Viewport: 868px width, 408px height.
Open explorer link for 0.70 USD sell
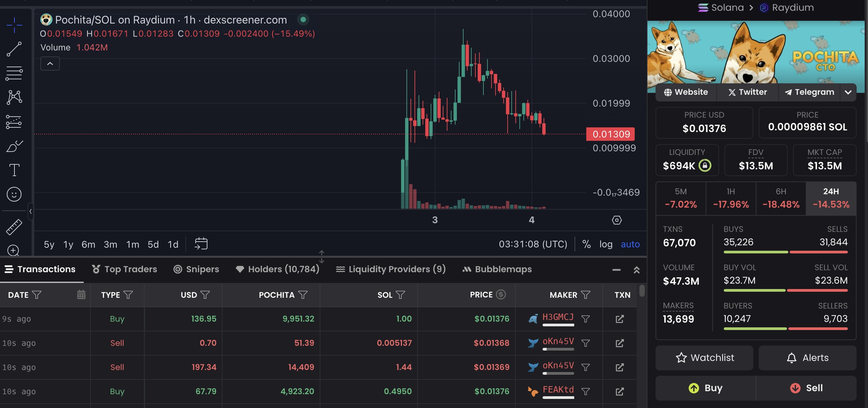620,343
